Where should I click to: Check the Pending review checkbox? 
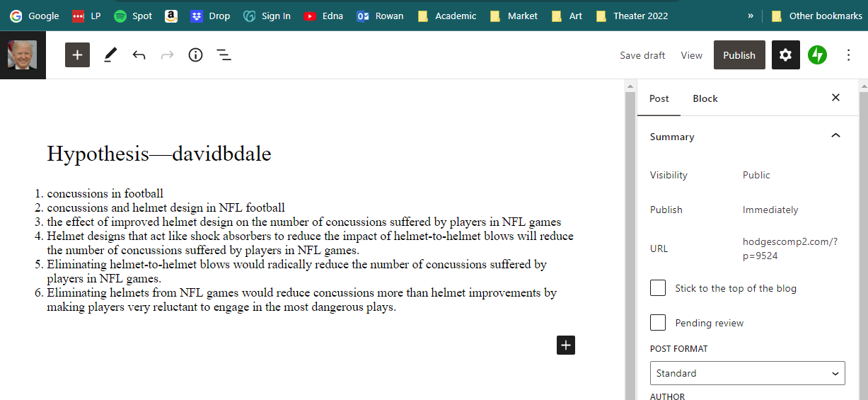tap(658, 323)
